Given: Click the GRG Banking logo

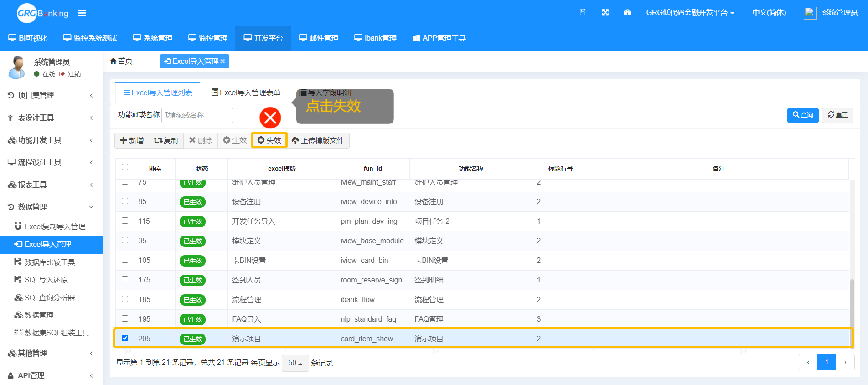Looking at the screenshot, I should pos(42,13).
